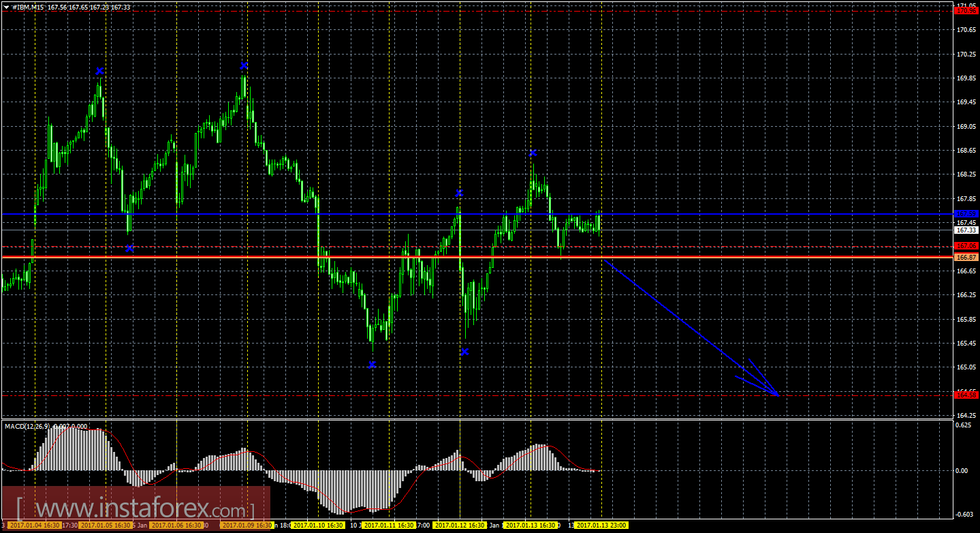The height and width of the screenshot is (533, 980).
Task: Select the 2017.01.13 16:30 time marker
Action: (531, 526)
